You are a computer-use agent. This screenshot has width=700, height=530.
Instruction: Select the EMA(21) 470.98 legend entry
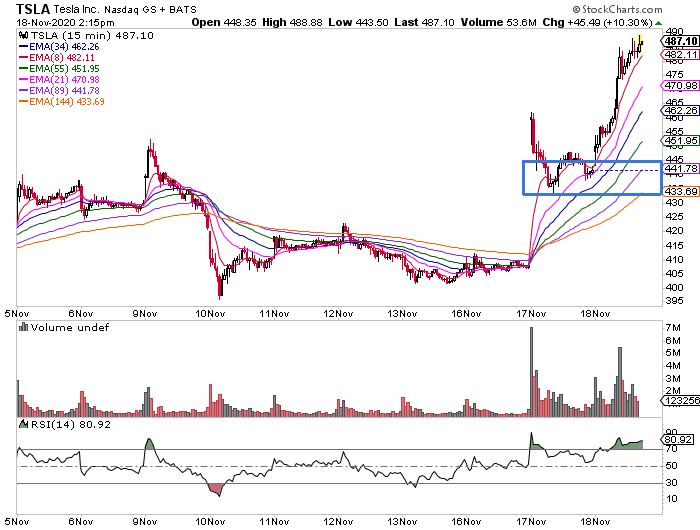coord(59,79)
